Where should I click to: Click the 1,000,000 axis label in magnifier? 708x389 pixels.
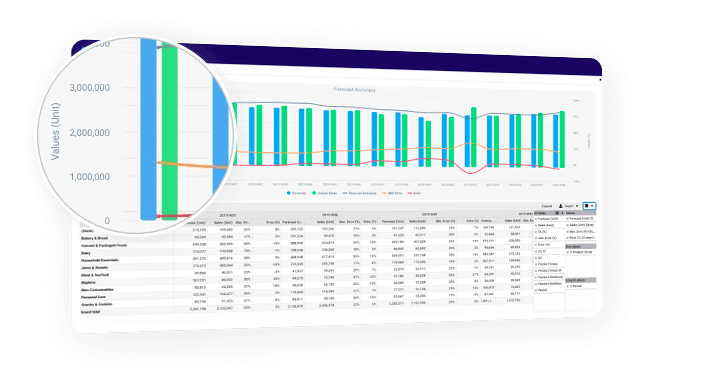point(89,177)
